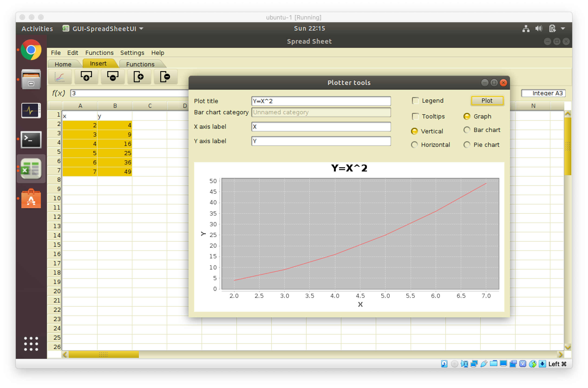
Task: Click the horizontal scrollbar thumb of the spreadsheet
Action: tap(103, 354)
